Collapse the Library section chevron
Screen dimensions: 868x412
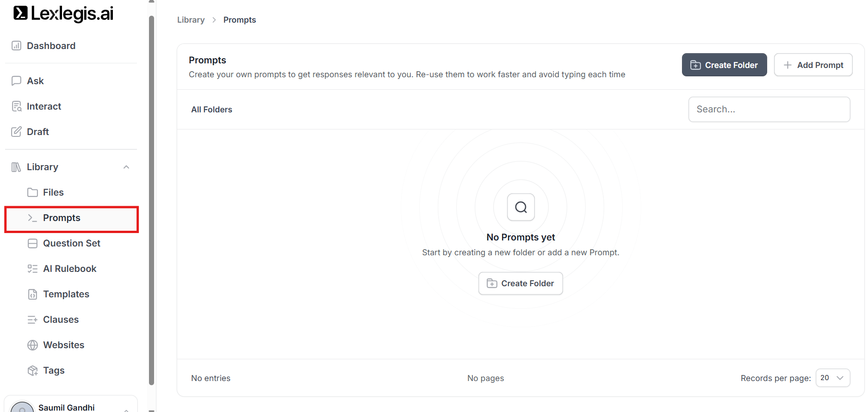pyautogui.click(x=126, y=167)
